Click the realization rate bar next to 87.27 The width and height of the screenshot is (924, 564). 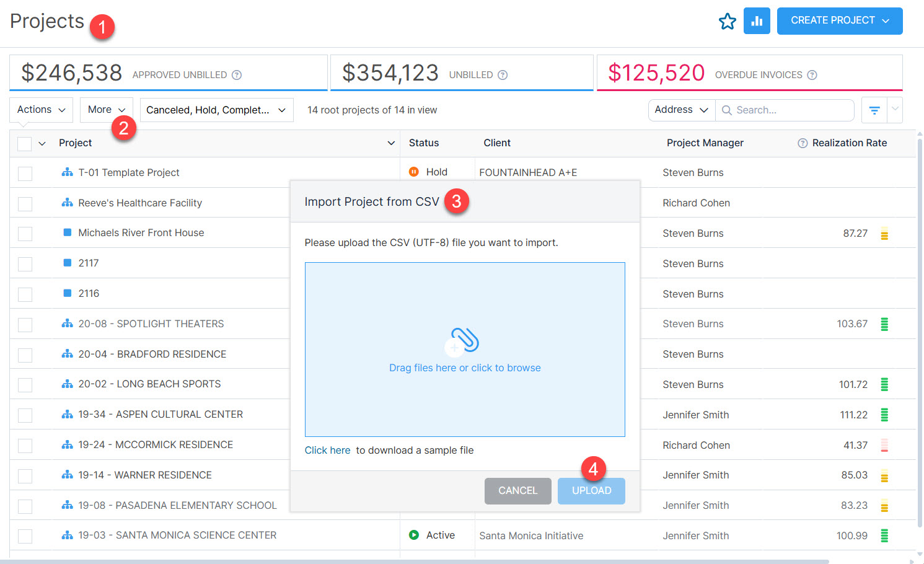tap(884, 234)
